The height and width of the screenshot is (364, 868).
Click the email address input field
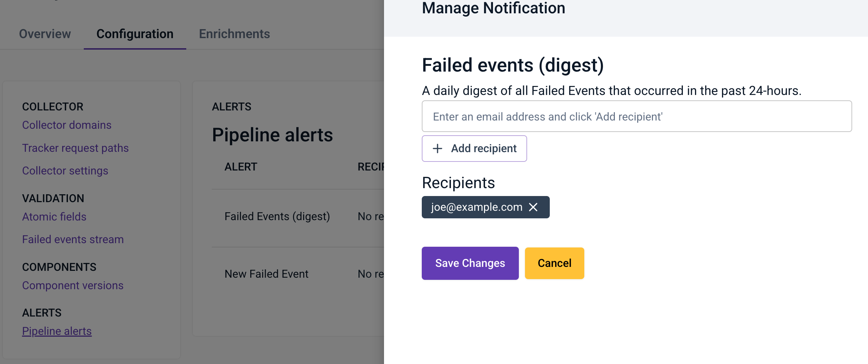[x=636, y=117]
